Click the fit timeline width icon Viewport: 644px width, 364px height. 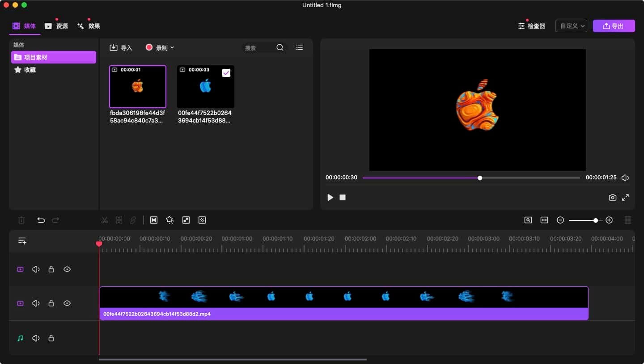tap(544, 220)
